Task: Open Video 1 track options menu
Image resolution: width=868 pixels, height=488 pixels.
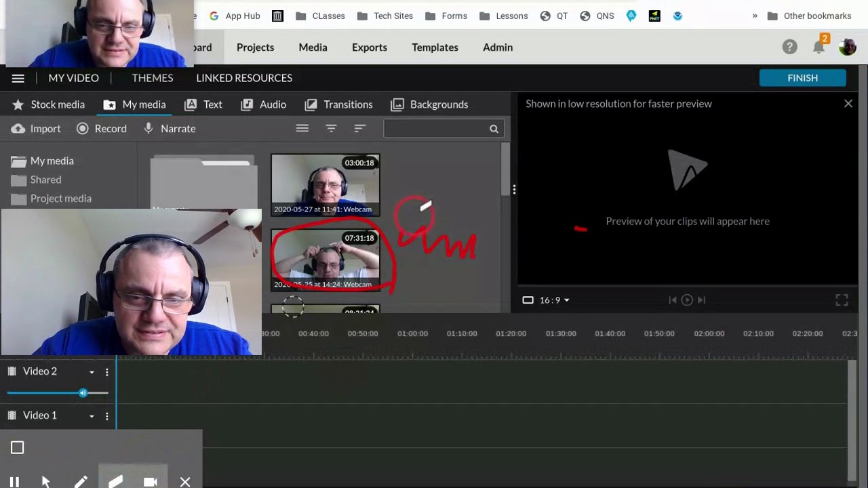Action: pos(106,415)
